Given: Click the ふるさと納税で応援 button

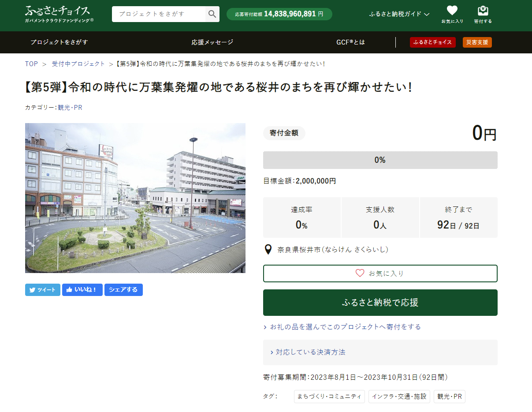Looking at the screenshot, I should click(380, 303).
